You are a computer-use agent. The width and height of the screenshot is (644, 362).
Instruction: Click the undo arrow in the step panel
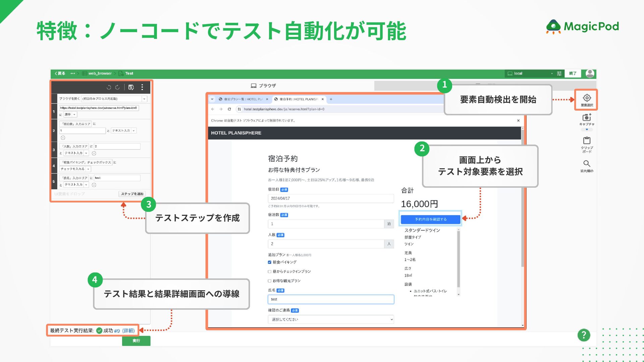click(109, 87)
